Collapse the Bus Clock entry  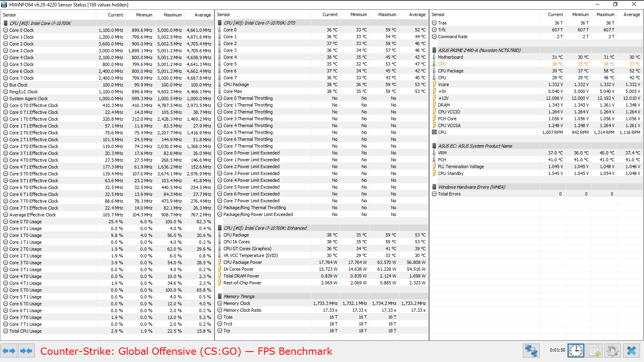click(x=5, y=84)
